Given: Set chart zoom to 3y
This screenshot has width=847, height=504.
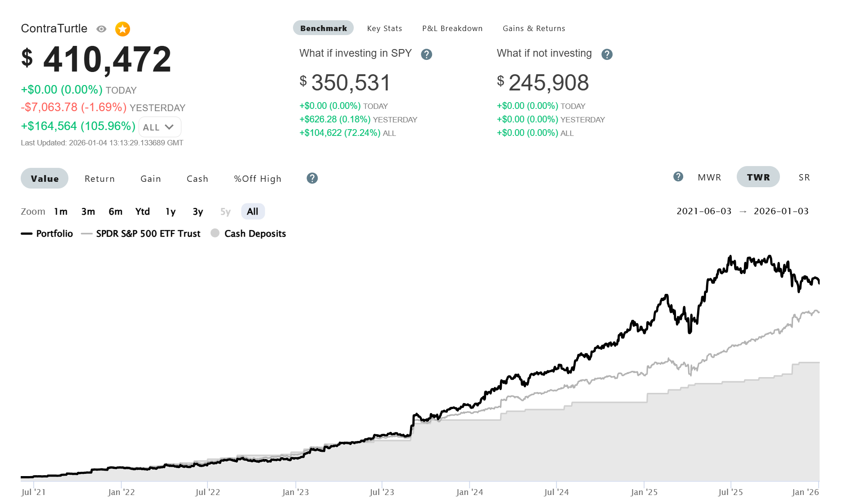Looking at the screenshot, I should (198, 211).
